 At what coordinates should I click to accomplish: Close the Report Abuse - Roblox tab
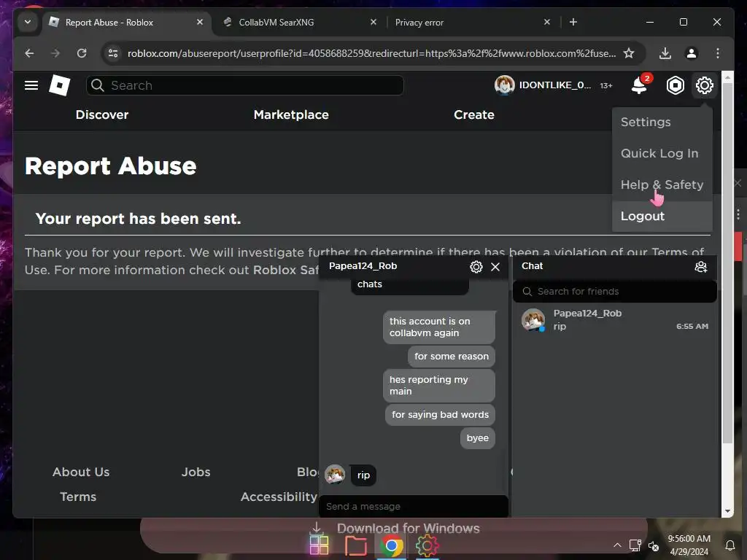200,22
